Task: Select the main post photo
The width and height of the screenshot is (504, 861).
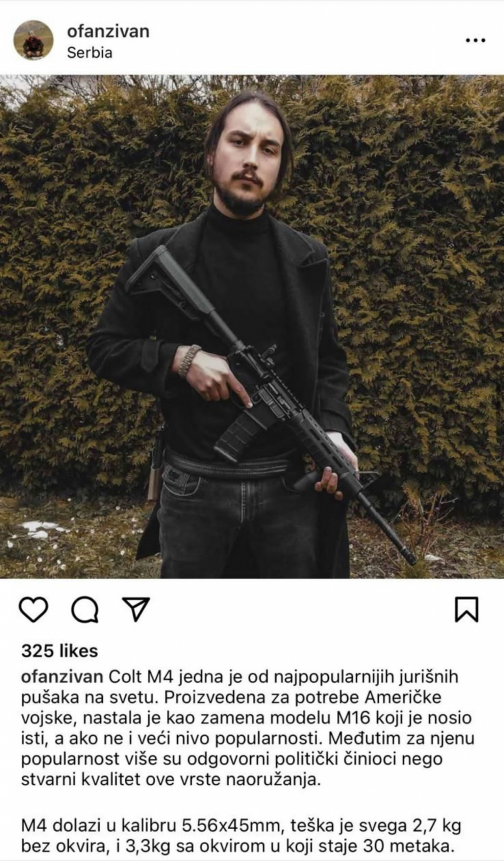Action: (252, 327)
